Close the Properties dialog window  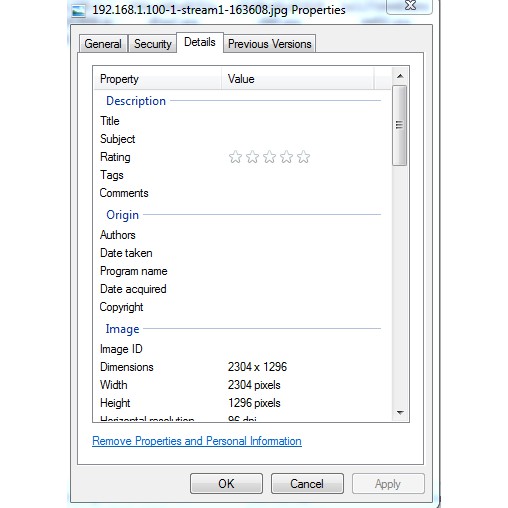pos(410,6)
